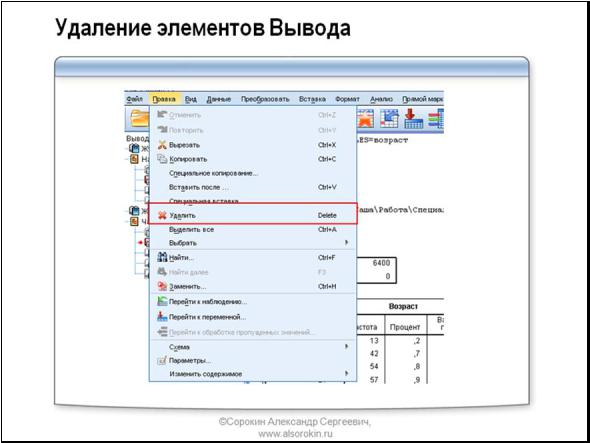Open Найти… from the menu
590x443 pixels.
(252, 258)
